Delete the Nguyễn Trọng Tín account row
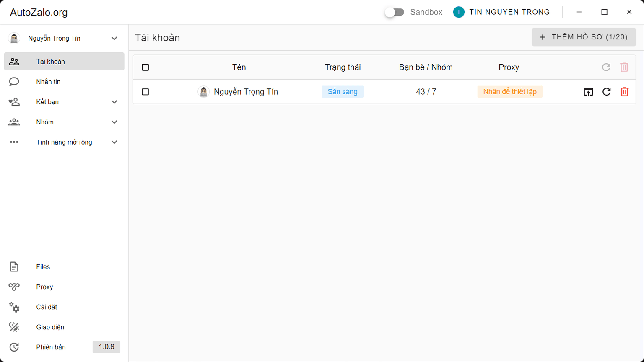 tap(624, 92)
